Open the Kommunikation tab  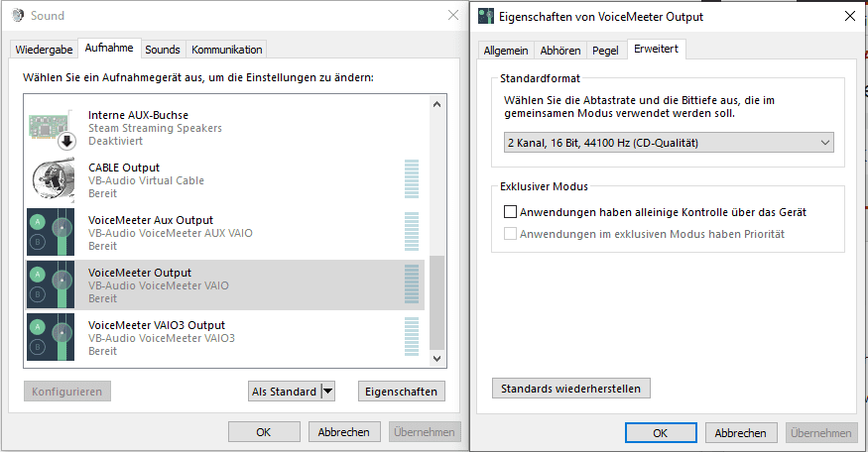tap(227, 50)
